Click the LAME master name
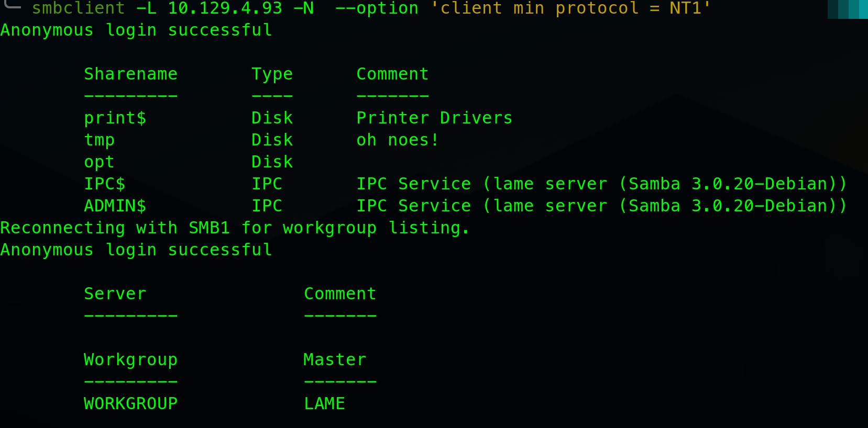This screenshot has height=428, width=868. pos(325,404)
